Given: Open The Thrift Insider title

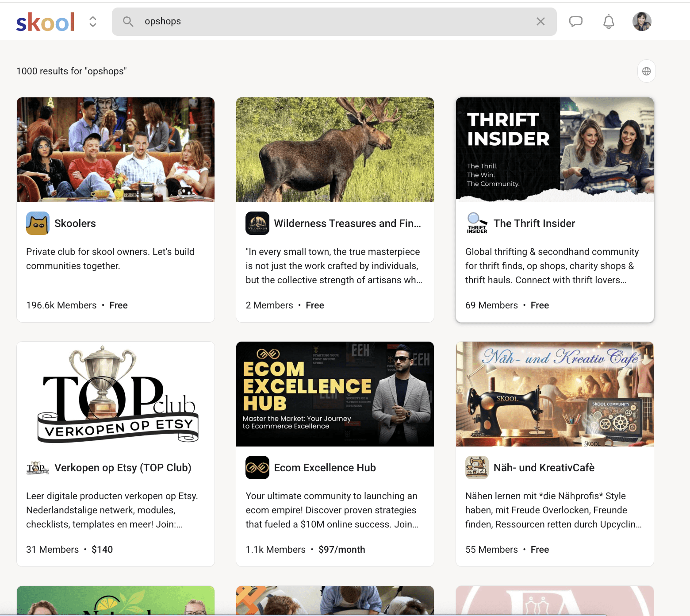Looking at the screenshot, I should tap(534, 223).
